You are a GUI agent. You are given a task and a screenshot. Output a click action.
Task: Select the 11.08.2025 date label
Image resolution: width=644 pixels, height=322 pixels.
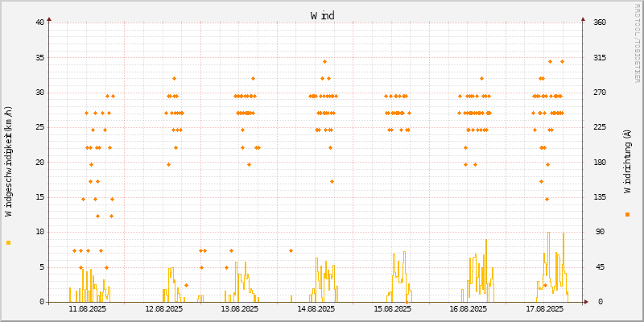[88, 308]
